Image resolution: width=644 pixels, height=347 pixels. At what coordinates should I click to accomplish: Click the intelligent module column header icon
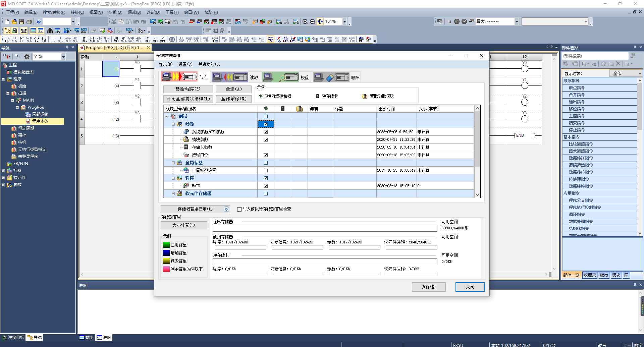(300, 109)
